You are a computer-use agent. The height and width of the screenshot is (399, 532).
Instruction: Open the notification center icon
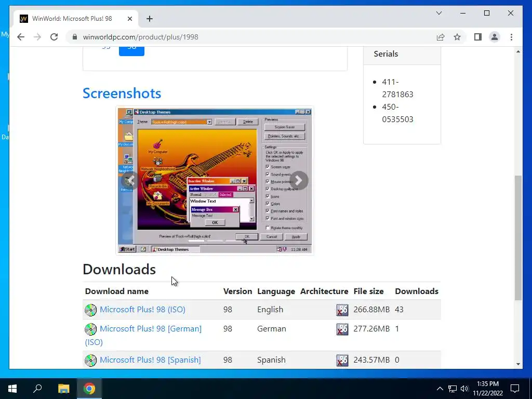tap(515, 389)
